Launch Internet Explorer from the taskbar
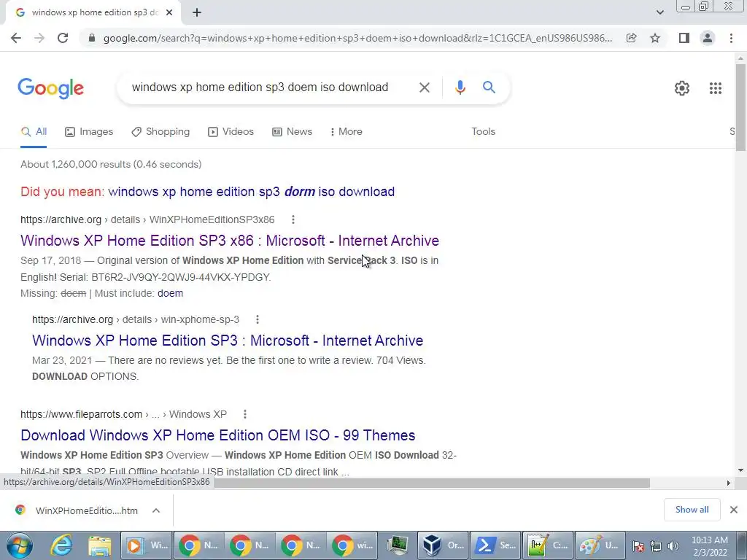Screen dimensions: 747x560 (62, 545)
